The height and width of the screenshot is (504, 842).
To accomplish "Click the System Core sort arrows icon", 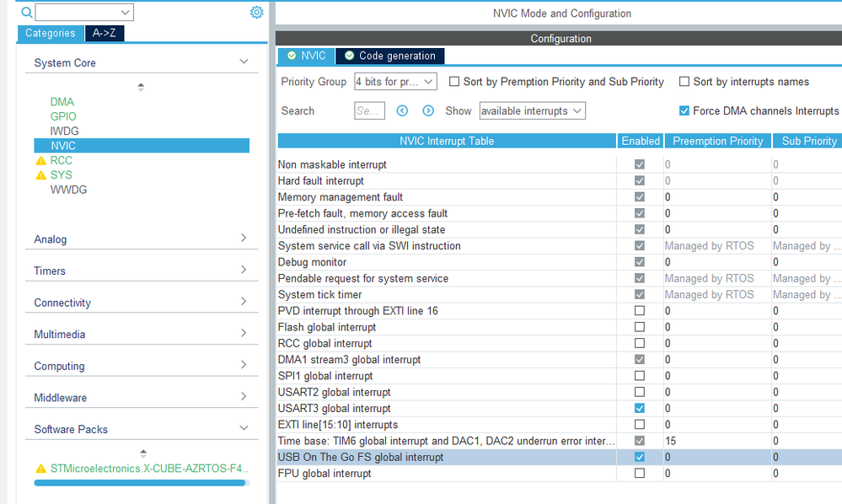I will (141, 87).
